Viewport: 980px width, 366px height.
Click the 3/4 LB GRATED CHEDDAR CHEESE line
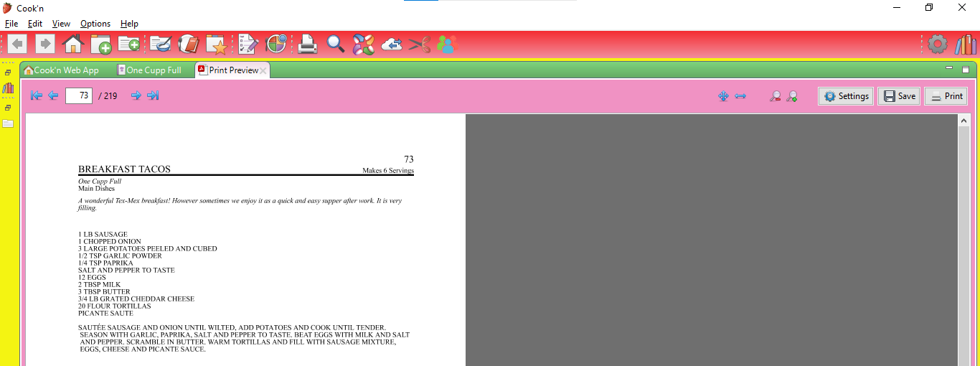pyautogui.click(x=136, y=299)
